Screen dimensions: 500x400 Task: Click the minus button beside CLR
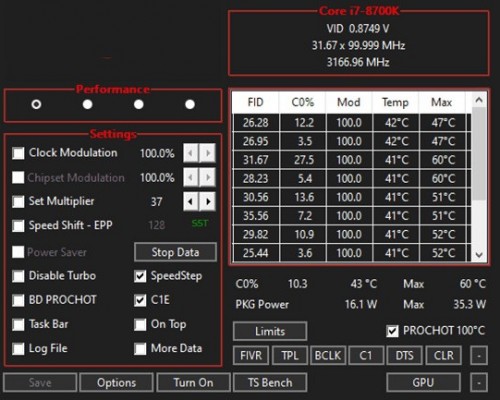click(479, 355)
